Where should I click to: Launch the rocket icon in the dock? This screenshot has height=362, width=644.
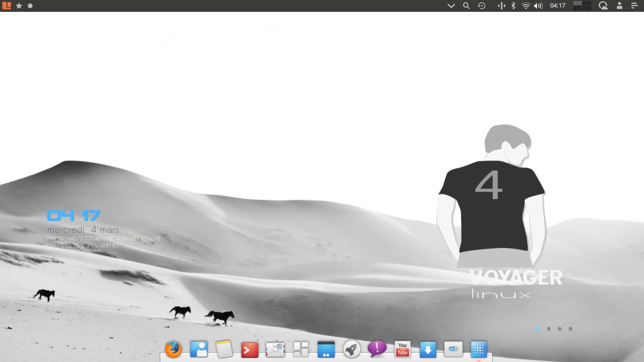(x=352, y=349)
